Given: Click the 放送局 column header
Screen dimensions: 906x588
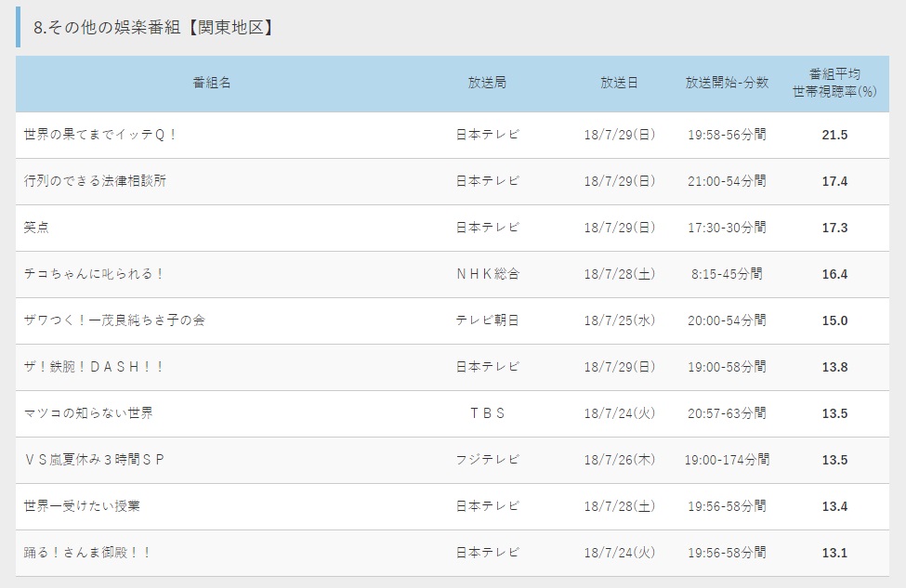Looking at the screenshot, I should [487, 83].
